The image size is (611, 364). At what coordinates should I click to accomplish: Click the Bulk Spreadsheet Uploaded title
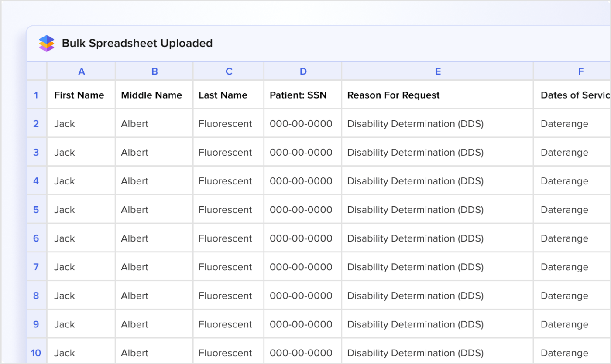(x=137, y=43)
